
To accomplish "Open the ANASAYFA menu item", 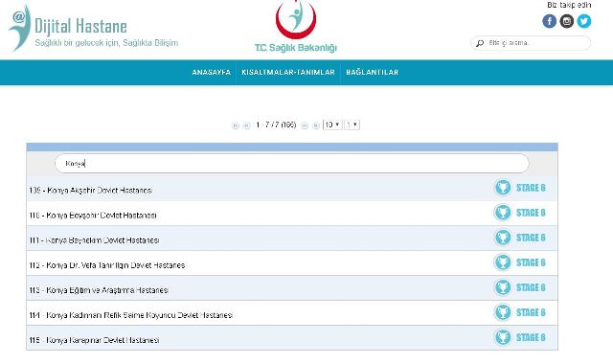I will [211, 73].
